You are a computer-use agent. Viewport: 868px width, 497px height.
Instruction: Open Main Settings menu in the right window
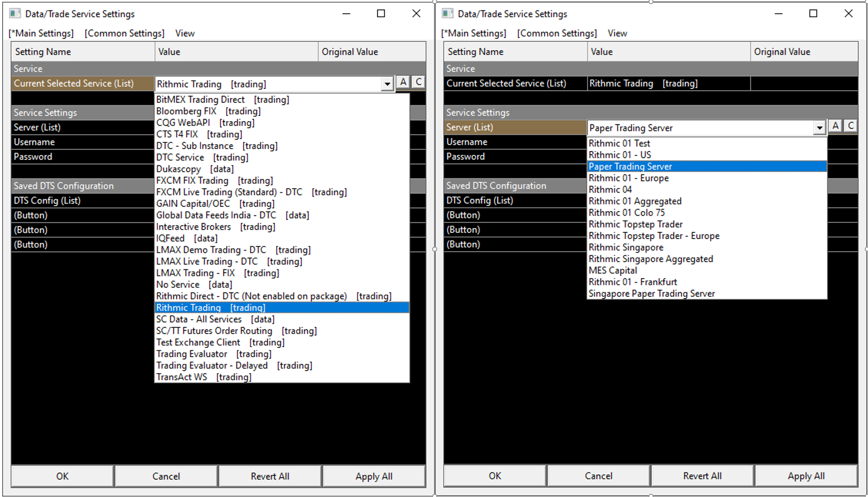click(x=473, y=33)
